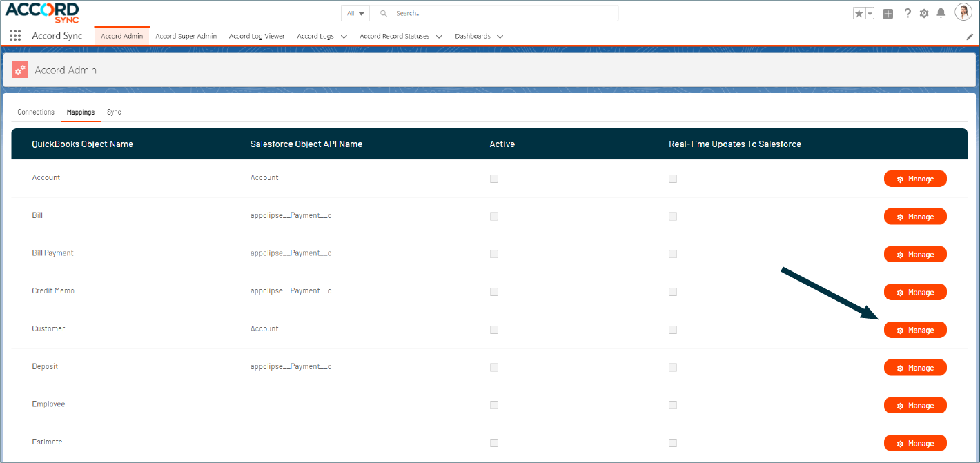
Task: Open the Setup gear icon
Action: click(924, 13)
